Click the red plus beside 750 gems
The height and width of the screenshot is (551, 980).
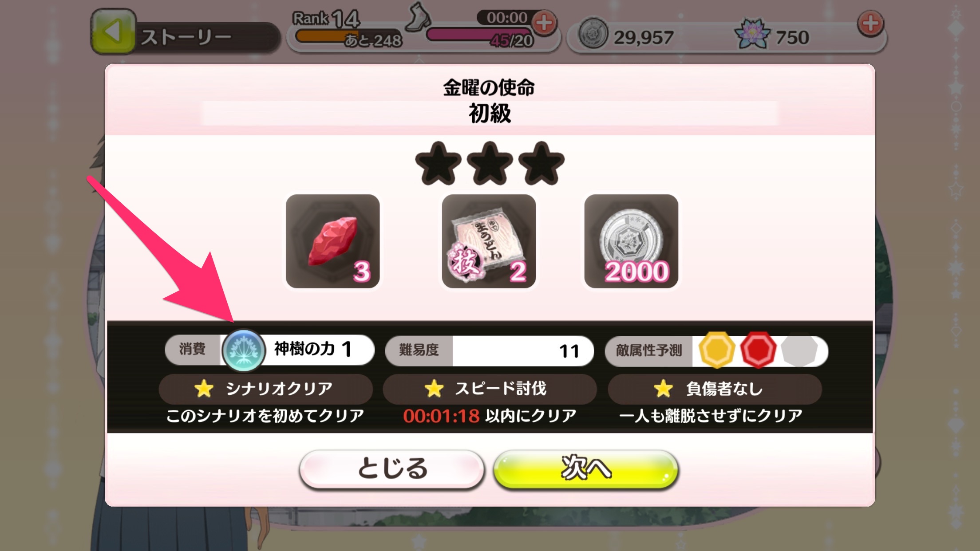[870, 24]
